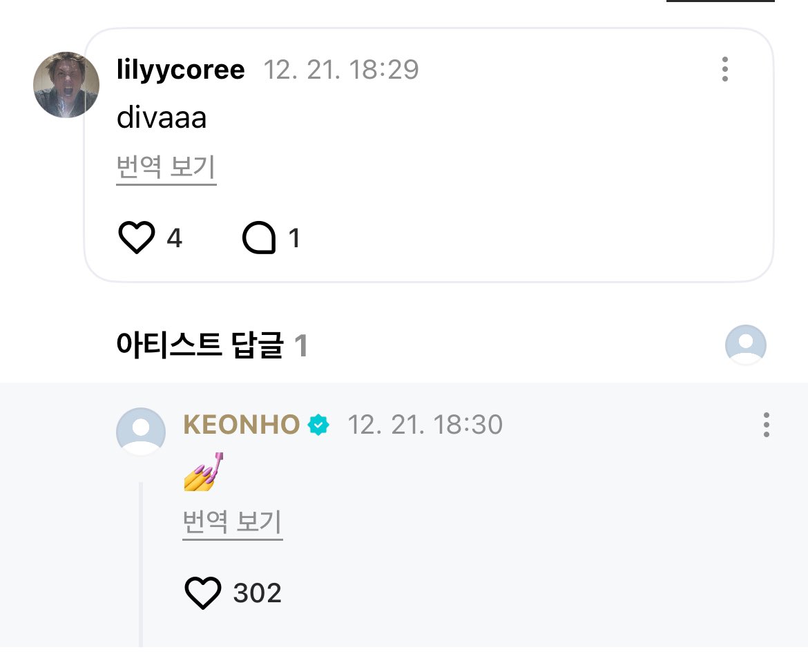Like KEONHO's reply with the heart icon
This screenshot has height=672, width=808.
(202, 593)
